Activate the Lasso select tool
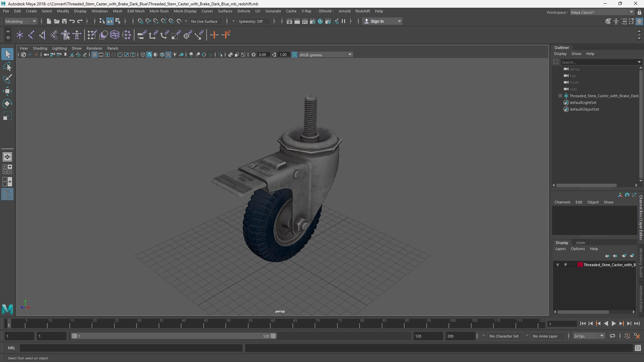Screen dimensions: 644x362 7,67
